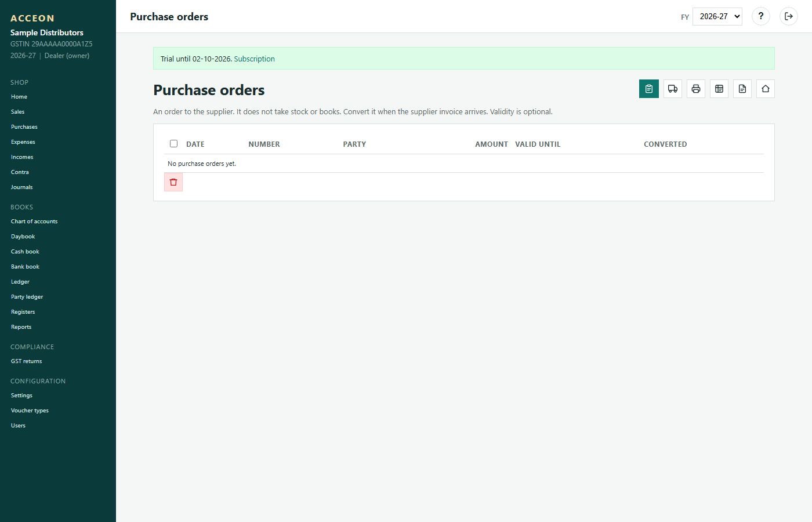Open Chart of accounts
The width and height of the screenshot is (812, 522).
(x=34, y=222)
